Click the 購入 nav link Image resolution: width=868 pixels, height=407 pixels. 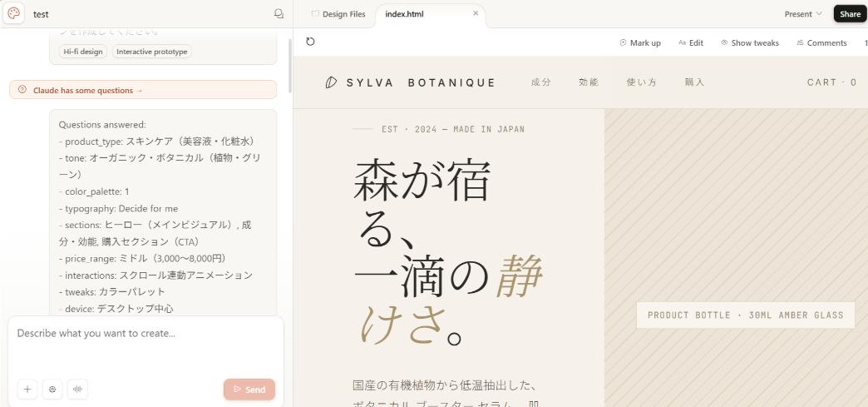695,82
